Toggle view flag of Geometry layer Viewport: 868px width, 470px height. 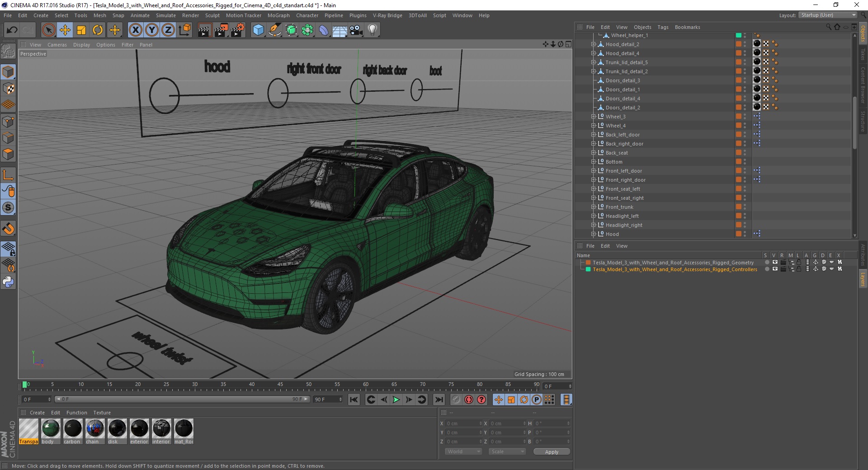coord(775,262)
